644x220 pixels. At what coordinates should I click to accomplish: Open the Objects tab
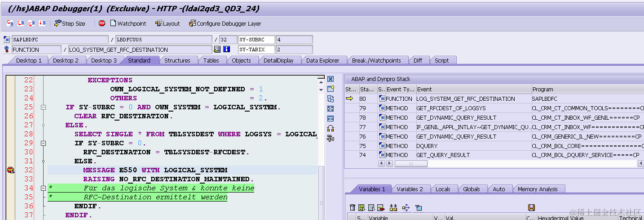[241, 60]
